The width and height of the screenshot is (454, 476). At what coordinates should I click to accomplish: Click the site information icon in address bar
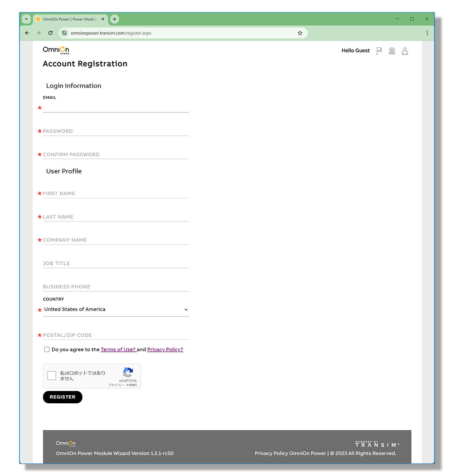pyautogui.click(x=64, y=33)
